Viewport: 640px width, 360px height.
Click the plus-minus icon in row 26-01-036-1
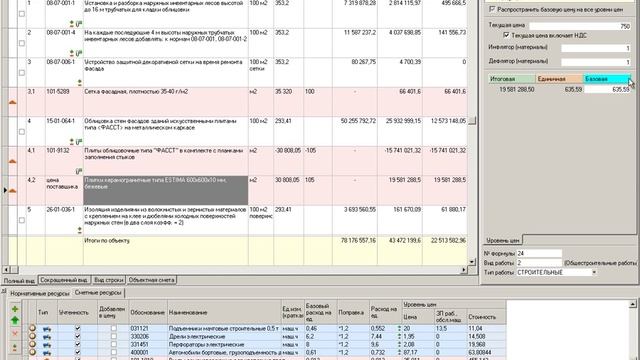[80, 230]
